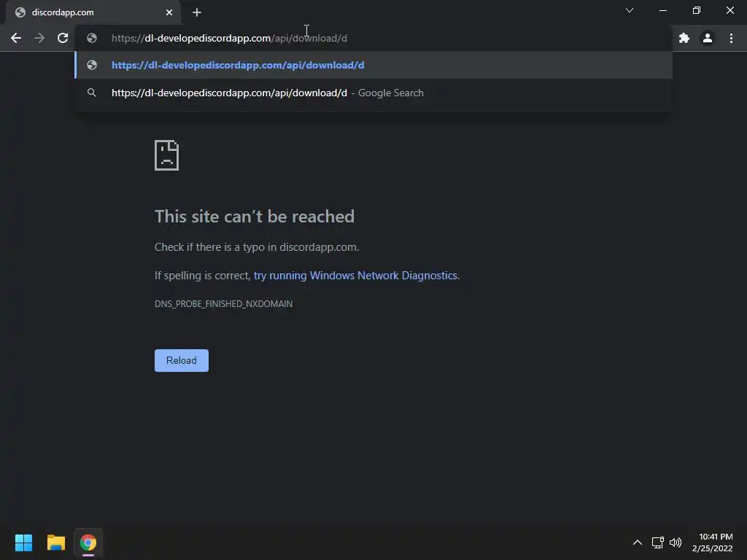Image resolution: width=747 pixels, height=560 pixels.
Task: Show hidden system tray icons
Action: [x=637, y=542]
